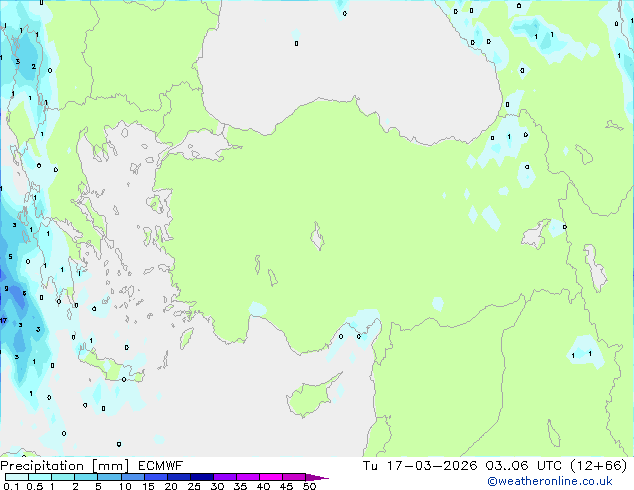Open the weatheronline.co.uk copyright link
Screen dimensions: 634x490
click(x=549, y=481)
